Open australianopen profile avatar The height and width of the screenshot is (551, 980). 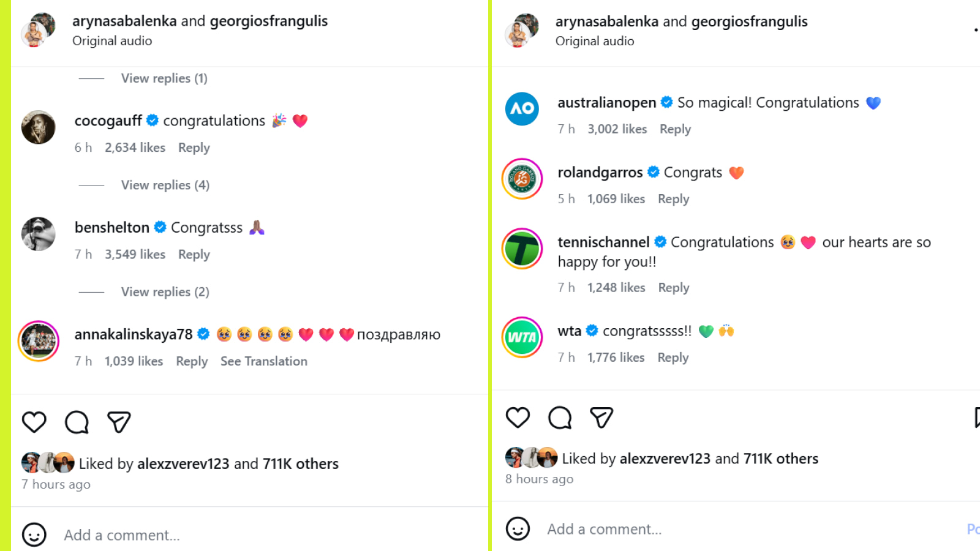pyautogui.click(x=522, y=109)
